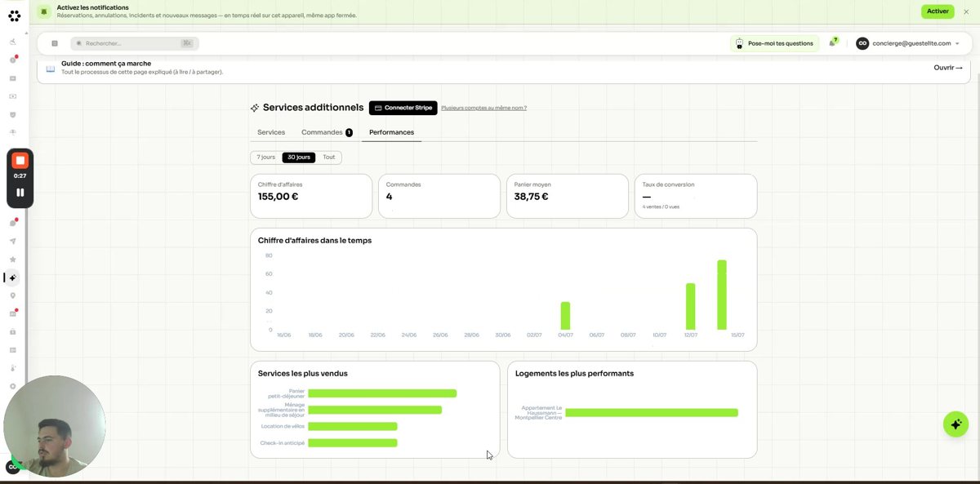Stop the screen recording with orange square button
980x484 pixels.
(20, 161)
